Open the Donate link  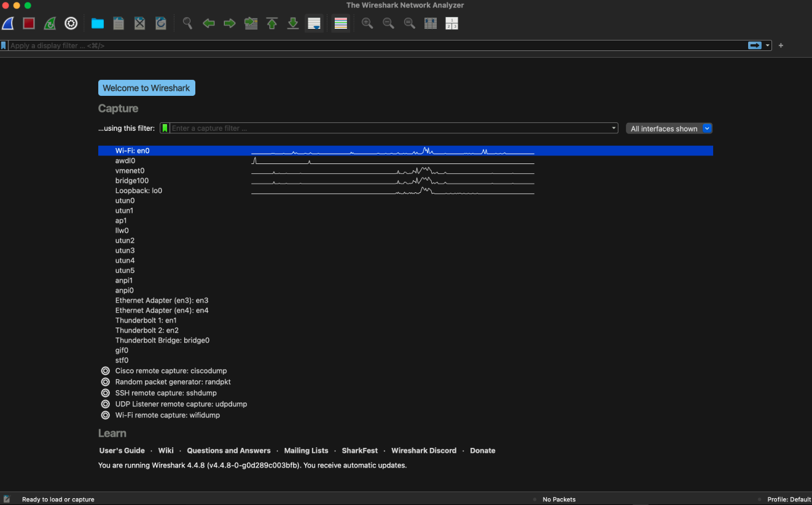click(x=483, y=450)
